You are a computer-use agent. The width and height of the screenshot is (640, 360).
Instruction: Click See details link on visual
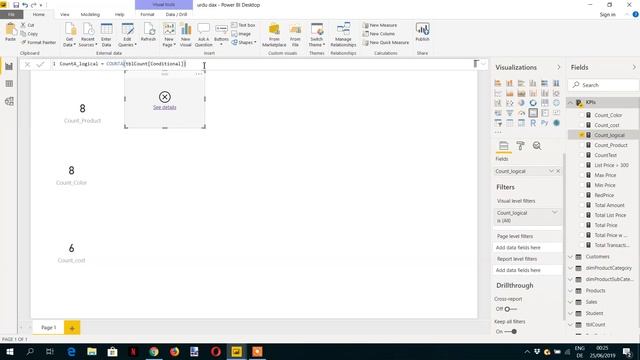pyautogui.click(x=165, y=107)
